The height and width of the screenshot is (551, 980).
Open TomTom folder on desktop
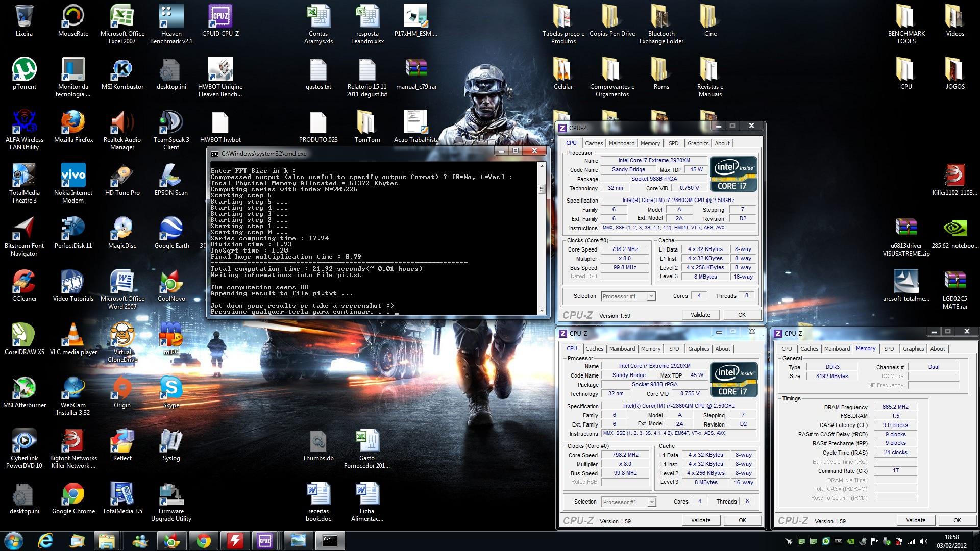point(367,127)
